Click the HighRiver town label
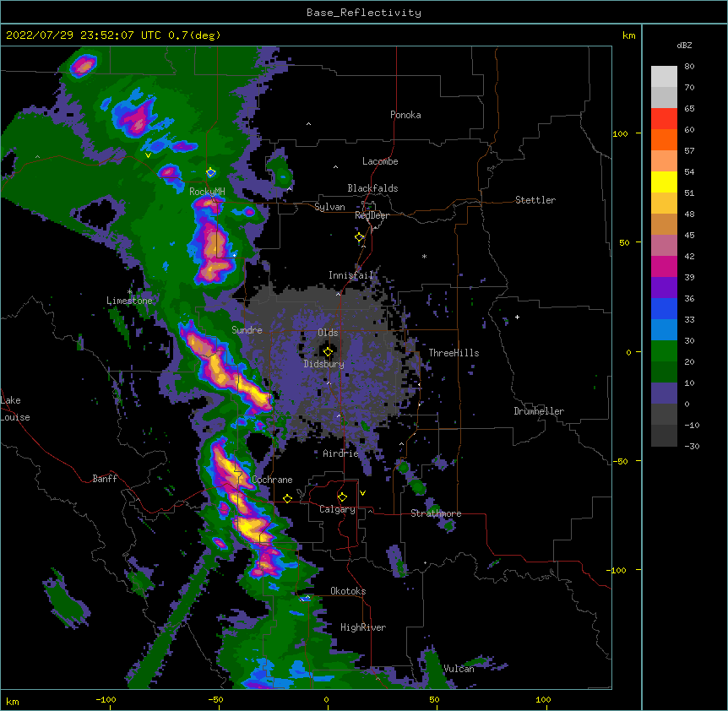The image size is (728, 711). pos(363,627)
